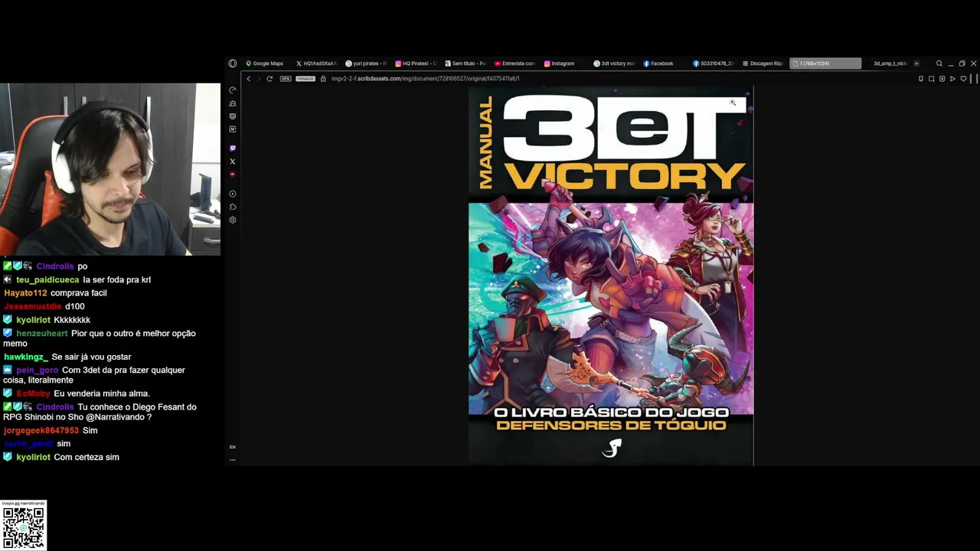Switch to the Entrevista com tab

[x=515, y=64]
